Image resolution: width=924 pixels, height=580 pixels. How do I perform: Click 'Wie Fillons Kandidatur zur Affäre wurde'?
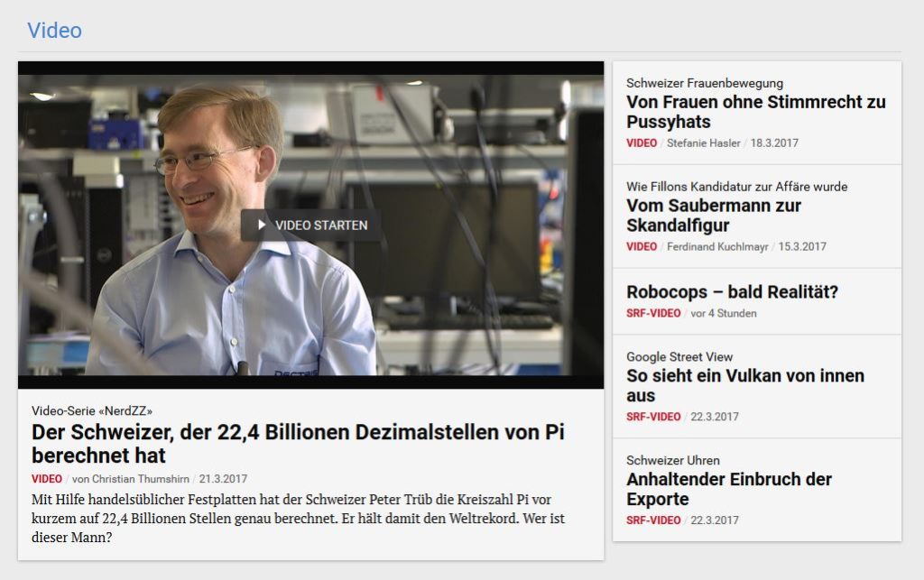click(736, 187)
